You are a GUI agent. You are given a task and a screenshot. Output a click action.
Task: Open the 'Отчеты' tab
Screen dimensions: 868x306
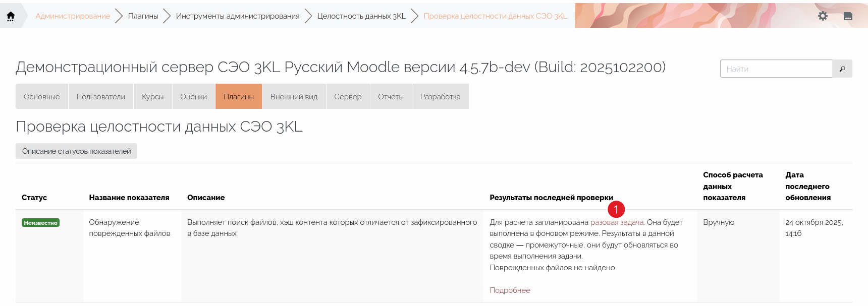click(391, 97)
